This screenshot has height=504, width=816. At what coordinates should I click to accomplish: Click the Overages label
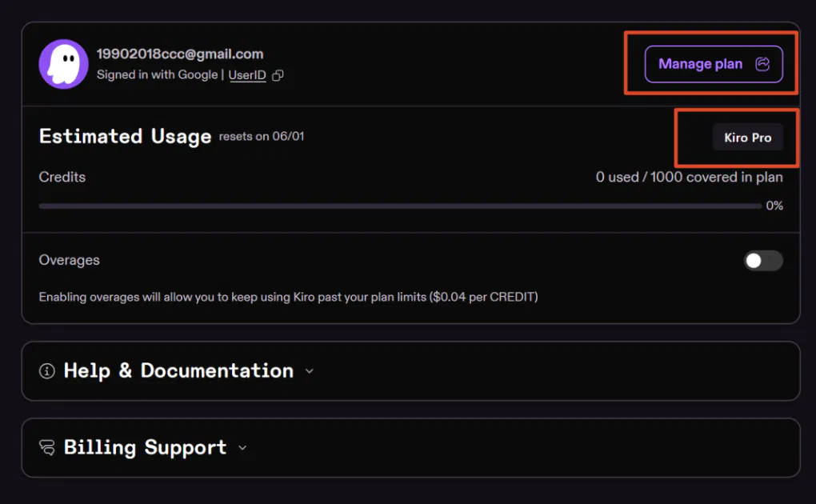pos(70,260)
